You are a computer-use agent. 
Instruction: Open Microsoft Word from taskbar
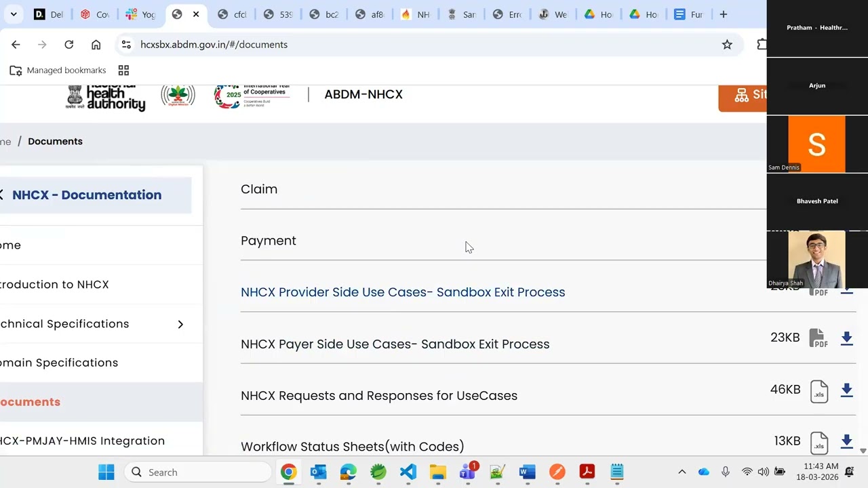(528, 472)
